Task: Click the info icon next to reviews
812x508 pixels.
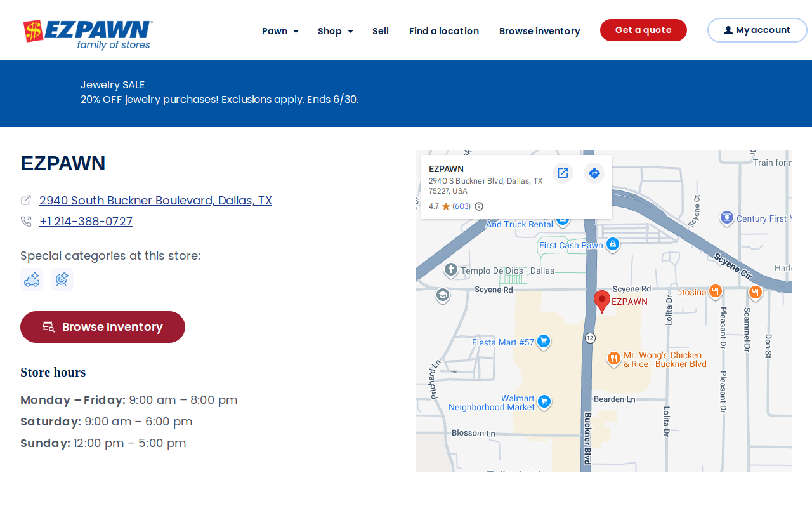Action: pyautogui.click(x=479, y=206)
